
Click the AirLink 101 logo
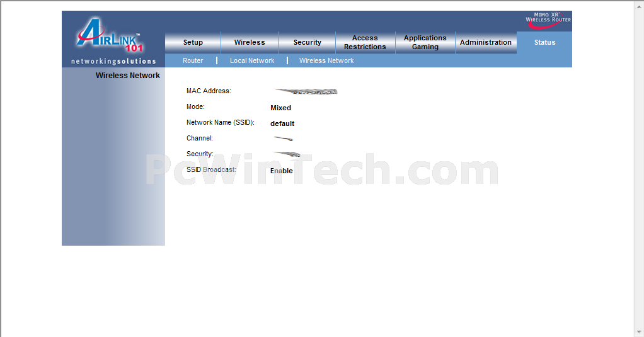(x=110, y=35)
